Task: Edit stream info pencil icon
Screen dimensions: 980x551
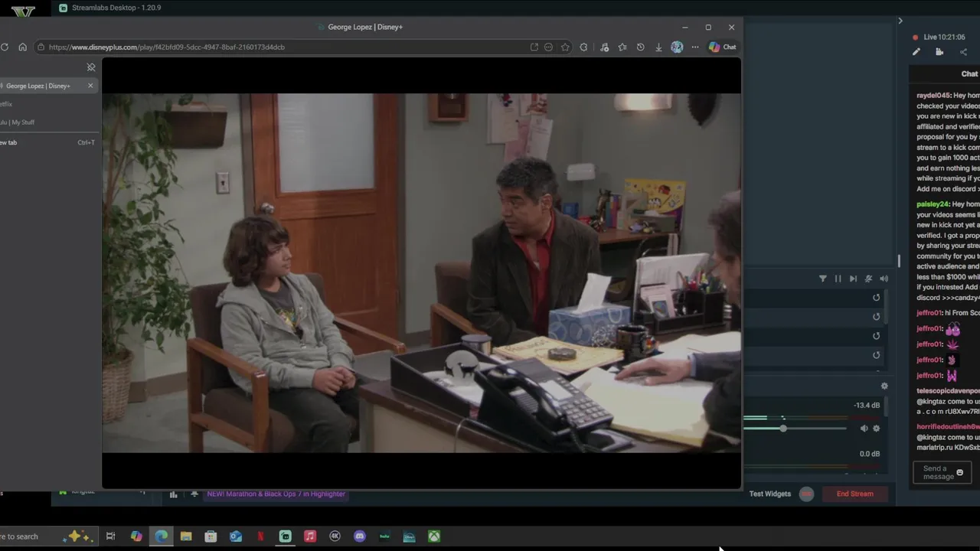Action: point(916,52)
